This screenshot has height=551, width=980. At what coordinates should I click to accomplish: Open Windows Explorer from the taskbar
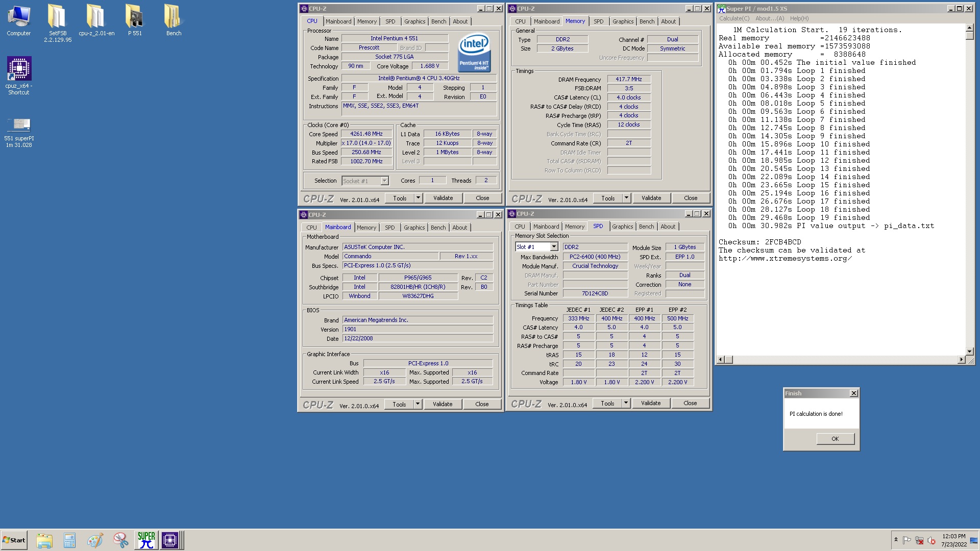pos(44,540)
